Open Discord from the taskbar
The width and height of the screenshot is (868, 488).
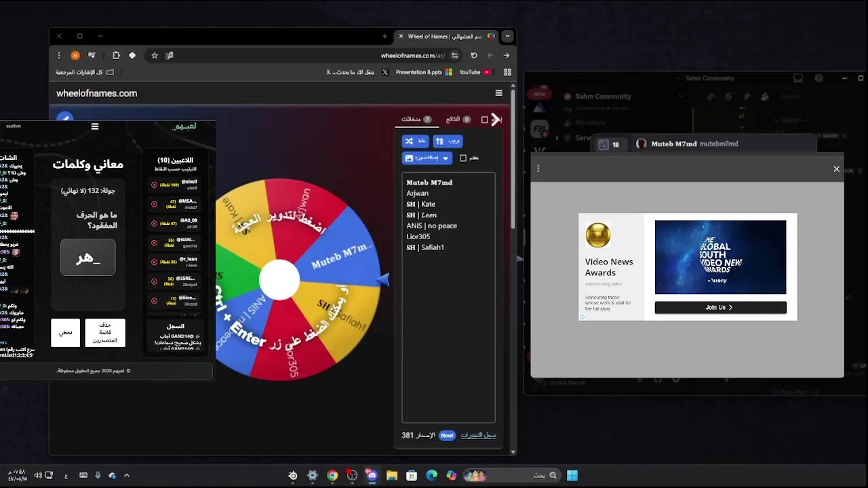(372, 476)
